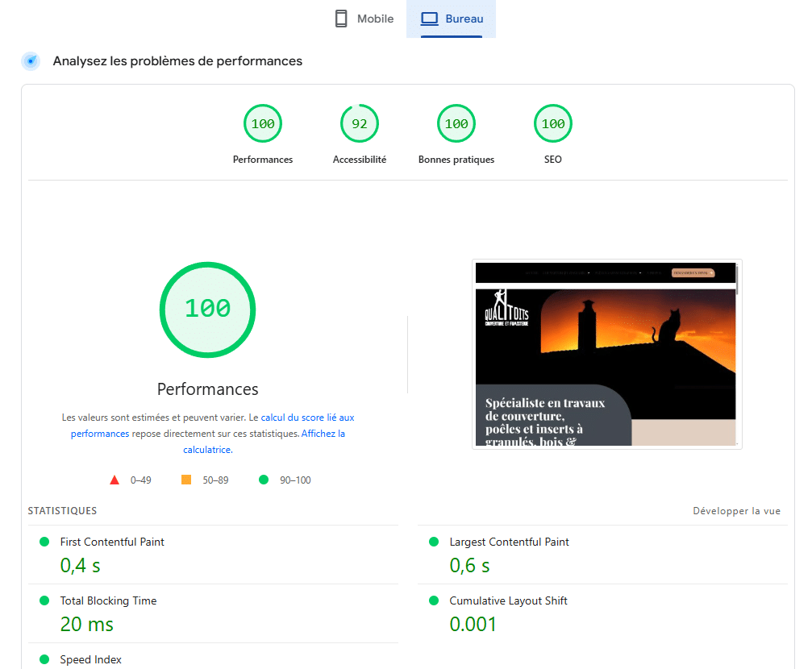Click the '50–89' legend range text
This screenshot has height=669, width=812.
pyautogui.click(x=215, y=480)
